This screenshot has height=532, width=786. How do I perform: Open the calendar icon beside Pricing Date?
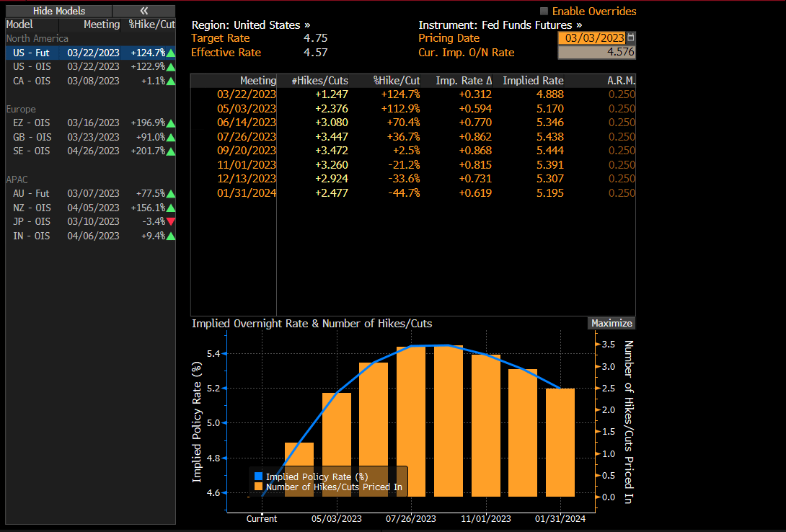(x=631, y=38)
